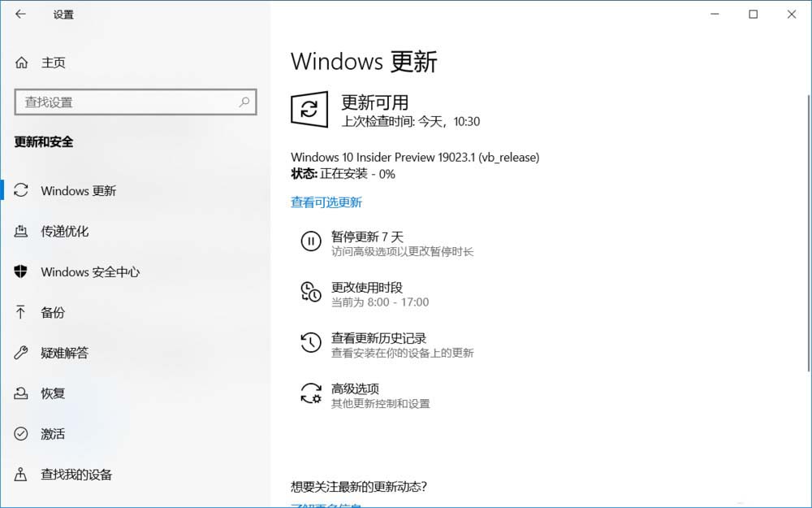The width and height of the screenshot is (812, 508).
Task: Click the 疑难解答 wrench icon
Action: tap(21, 353)
